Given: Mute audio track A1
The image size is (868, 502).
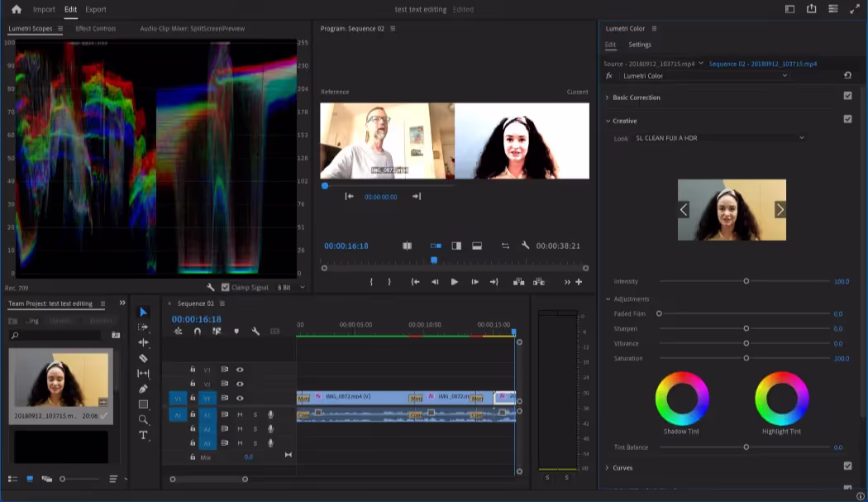Looking at the screenshot, I should click(x=240, y=414).
